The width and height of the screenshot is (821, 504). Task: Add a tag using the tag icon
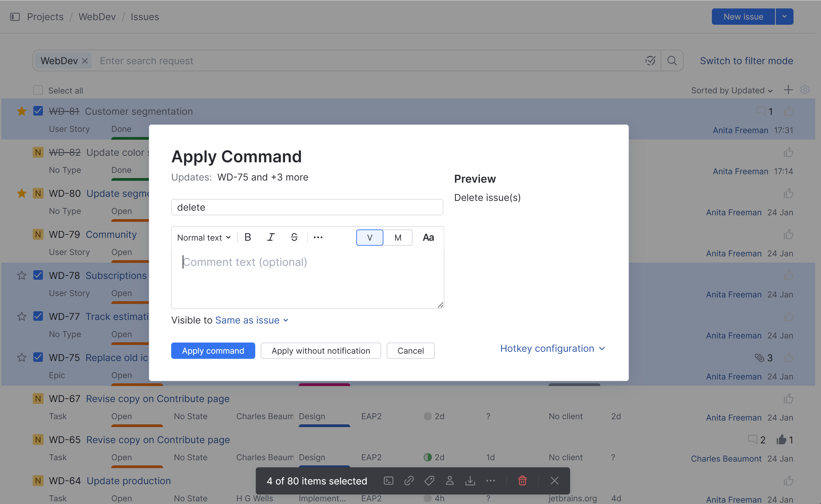(429, 481)
